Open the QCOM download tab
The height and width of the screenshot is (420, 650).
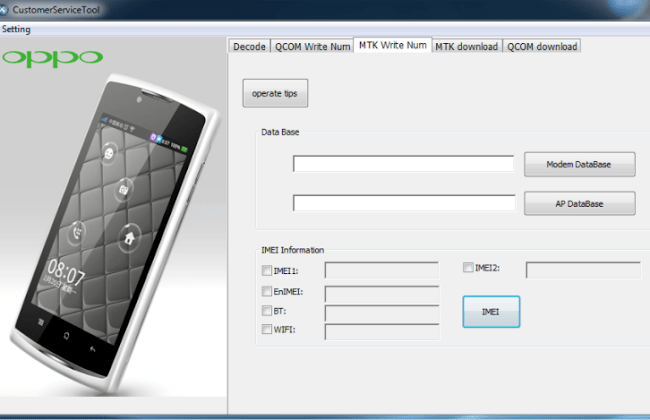tap(542, 46)
